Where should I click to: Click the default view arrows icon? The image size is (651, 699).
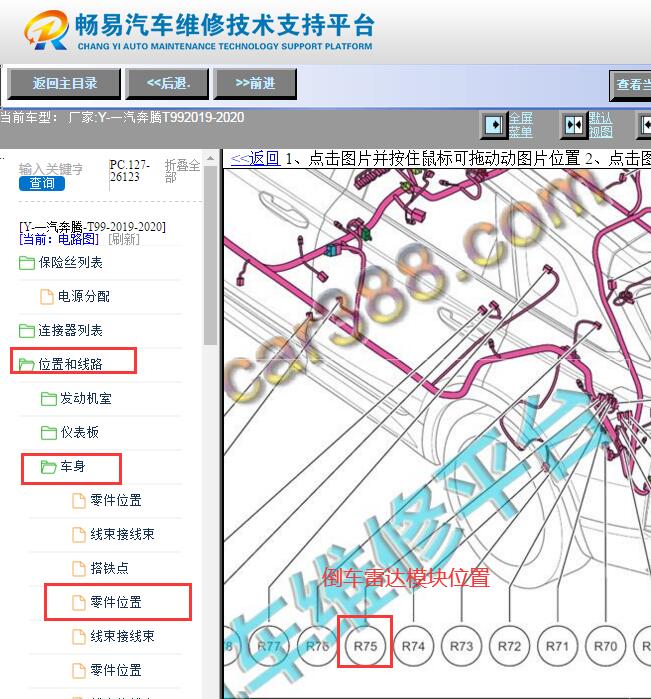click(x=574, y=125)
